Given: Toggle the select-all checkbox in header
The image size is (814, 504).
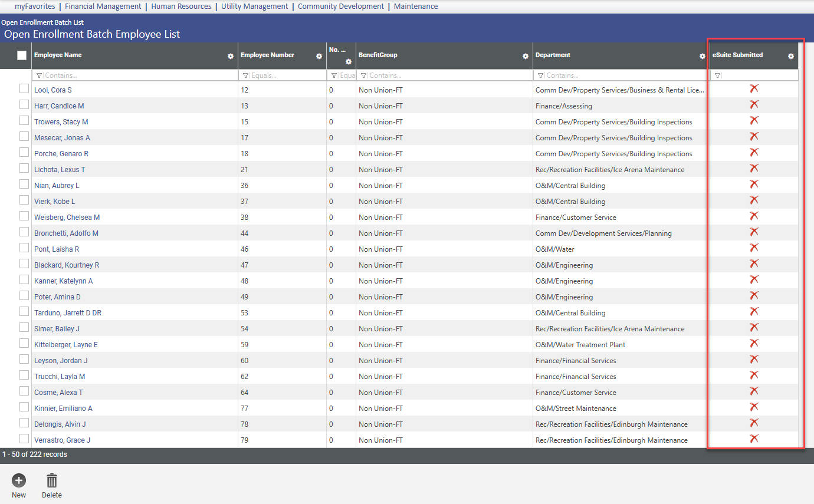Looking at the screenshot, I should tap(22, 55).
